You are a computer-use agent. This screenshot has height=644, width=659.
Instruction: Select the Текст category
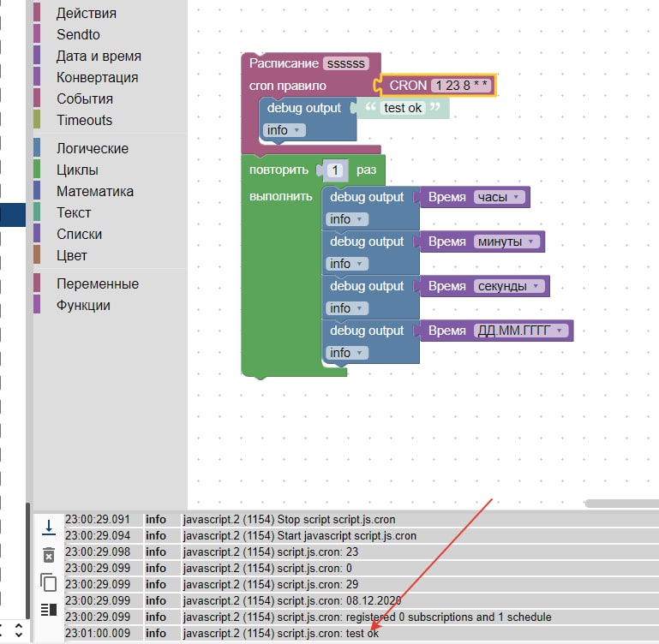pos(74,212)
